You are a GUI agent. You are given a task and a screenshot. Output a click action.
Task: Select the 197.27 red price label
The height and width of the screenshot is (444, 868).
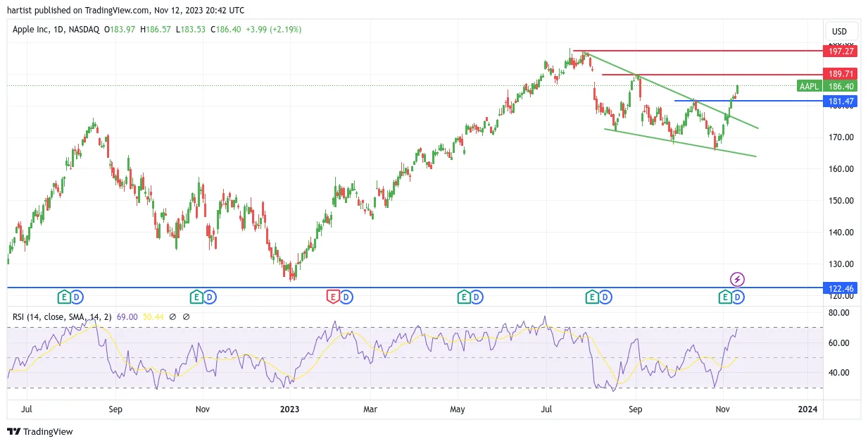click(x=840, y=51)
